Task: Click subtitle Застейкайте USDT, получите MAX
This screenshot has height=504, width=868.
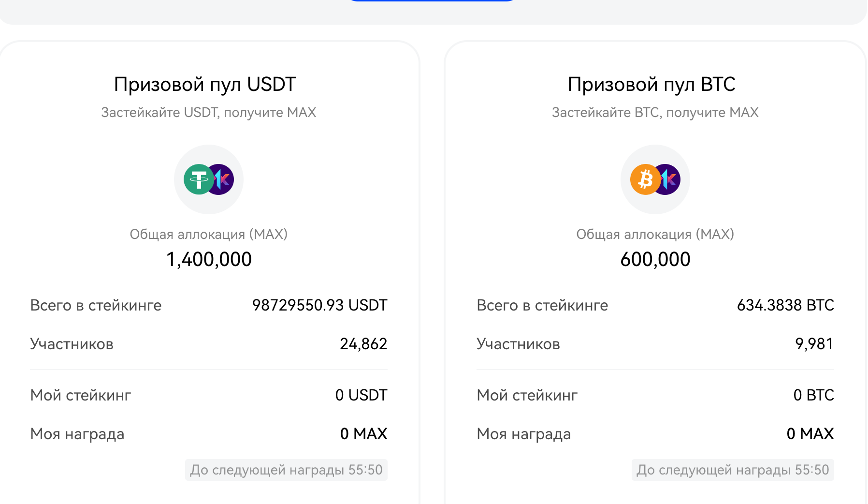Action: 209,113
